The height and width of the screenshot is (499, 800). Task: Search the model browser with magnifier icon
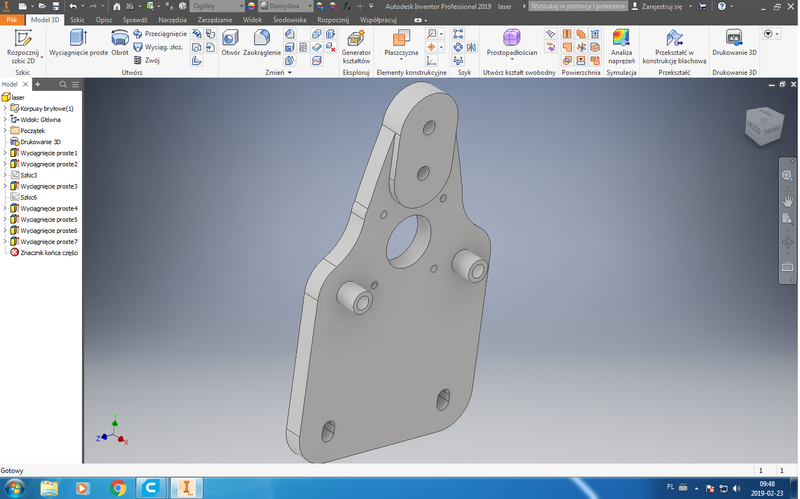(x=63, y=84)
